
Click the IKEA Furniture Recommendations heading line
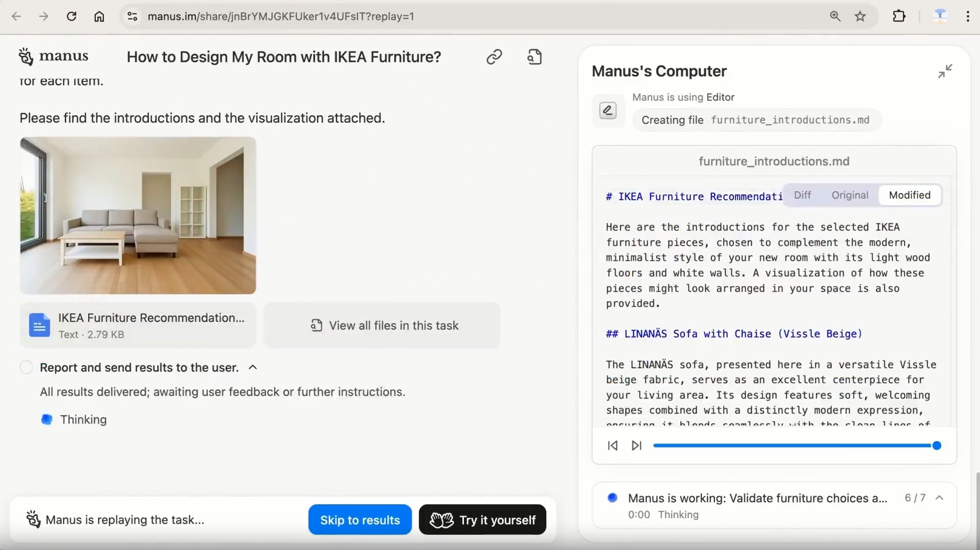click(x=694, y=197)
